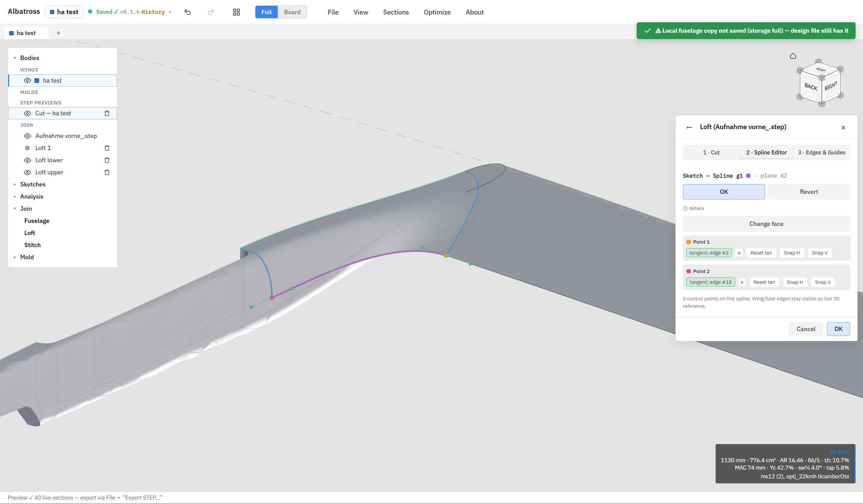The width and height of the screenshot is (863, 504).
Task: Dismiss the storage full notification banner
Action: pos(746,30)
